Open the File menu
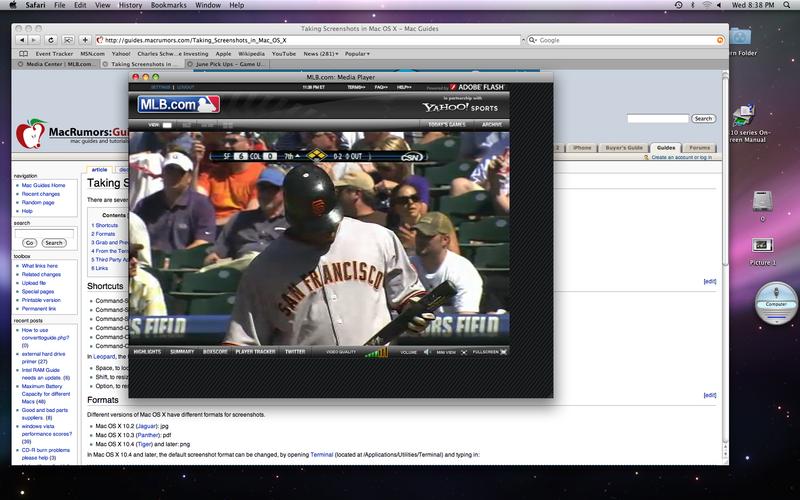This screenshot has width=800, height=500. coord(60,5)
